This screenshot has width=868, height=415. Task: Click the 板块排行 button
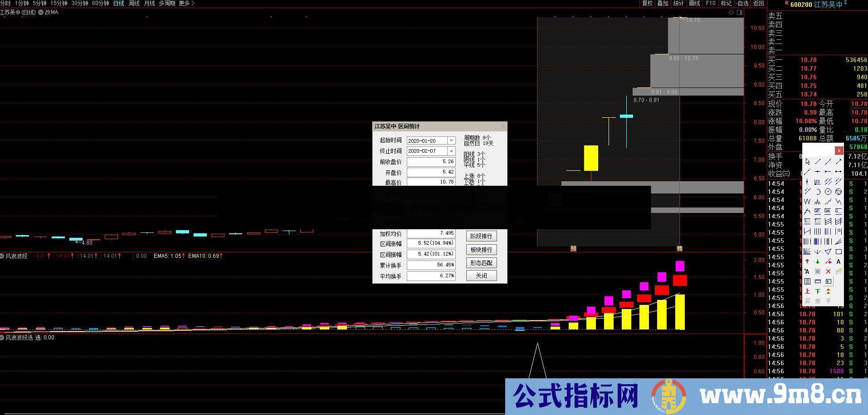click(481, 250)
